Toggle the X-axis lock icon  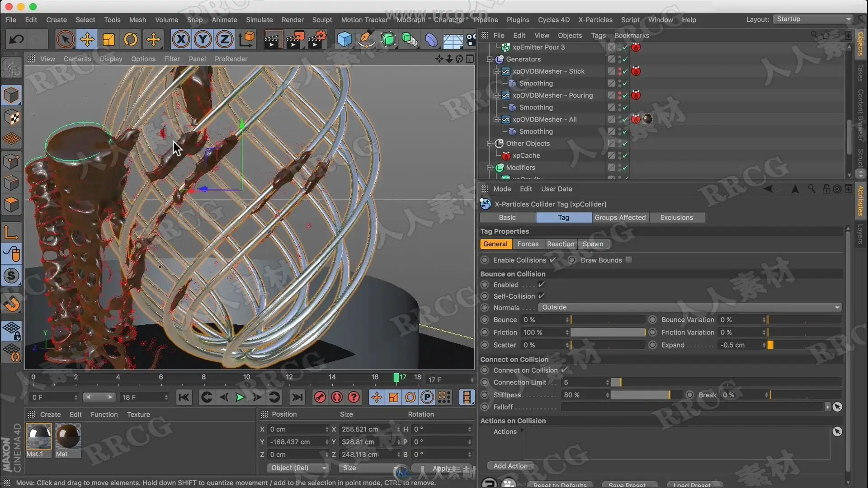pos(181,40)
